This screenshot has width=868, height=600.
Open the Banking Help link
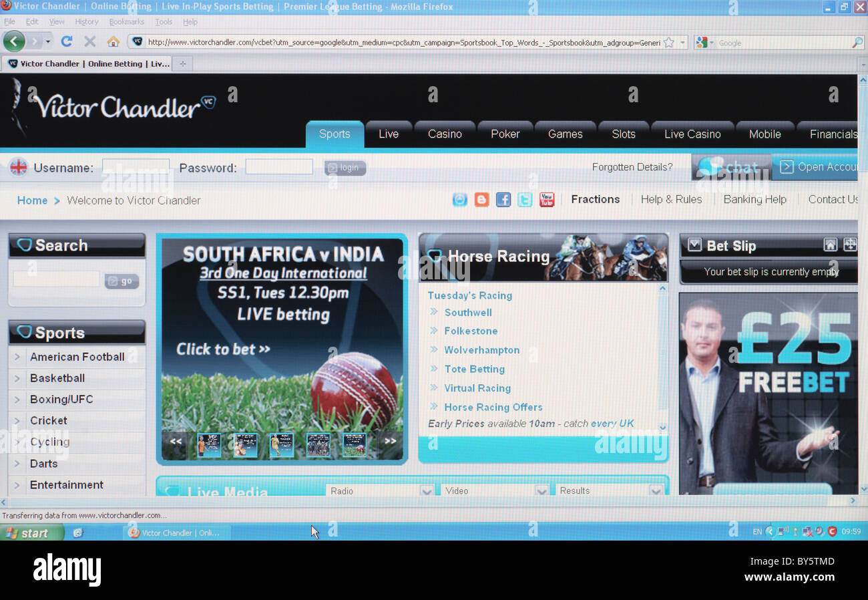pyautogui.click(x=754, y=199)
